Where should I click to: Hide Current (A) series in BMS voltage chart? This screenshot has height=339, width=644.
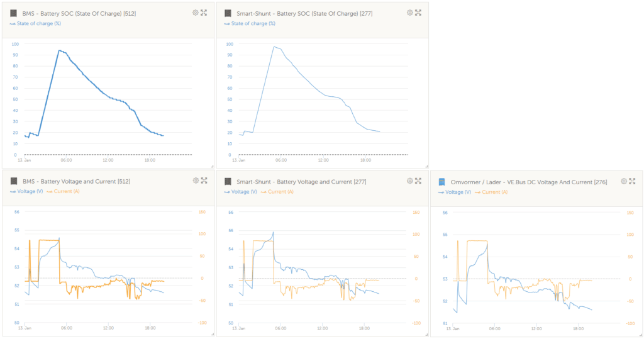point(66,191)
